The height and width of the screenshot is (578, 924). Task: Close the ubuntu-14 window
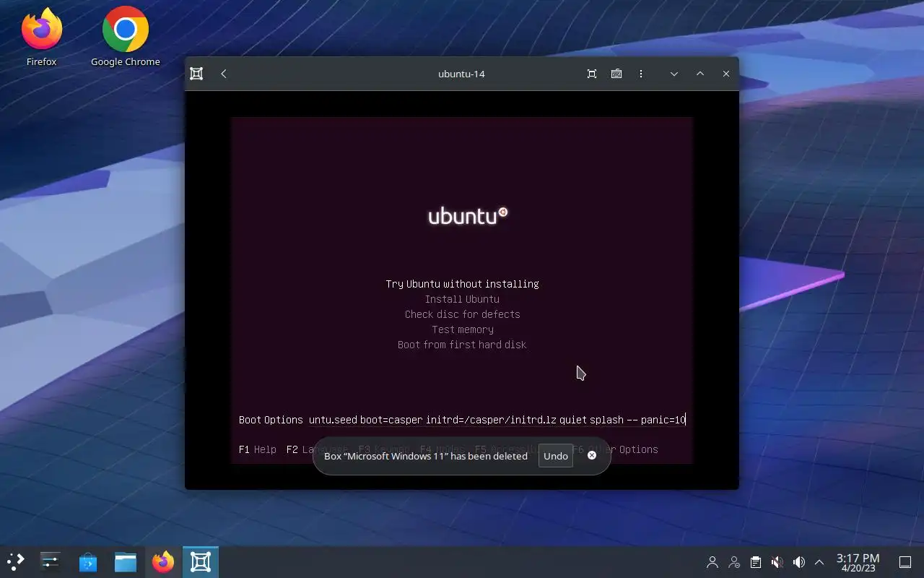(x=726, y=74)
